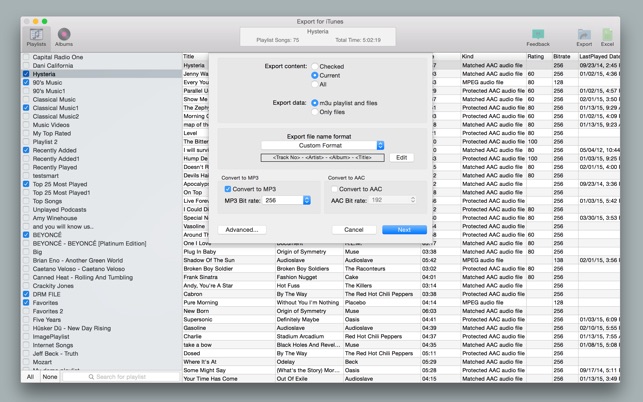The width and height of the screenshot is (643, 402).
Task: Choose the Only files export data option
Action: (x=315, y=112)
